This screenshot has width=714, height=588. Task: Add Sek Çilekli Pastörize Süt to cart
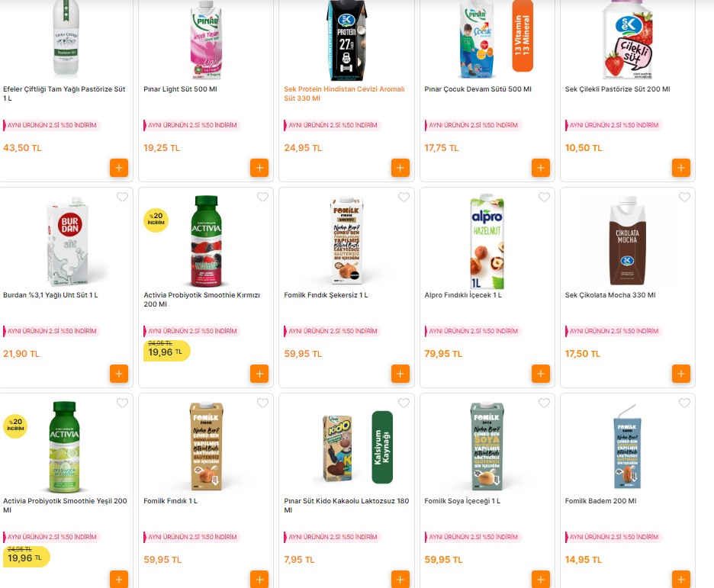tap(681, 168)
